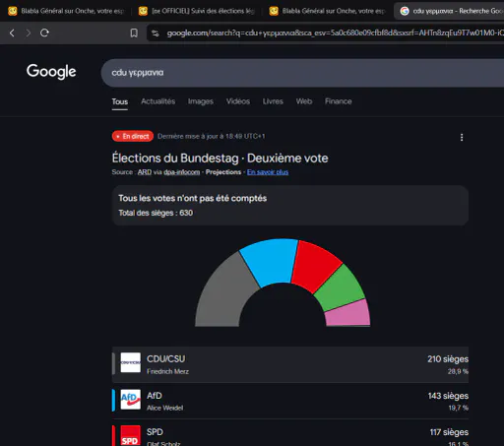The height and width of the screenshot is (446, 504).
Task: Click the red SPD chart segment
Action: [x=315, y=267]
